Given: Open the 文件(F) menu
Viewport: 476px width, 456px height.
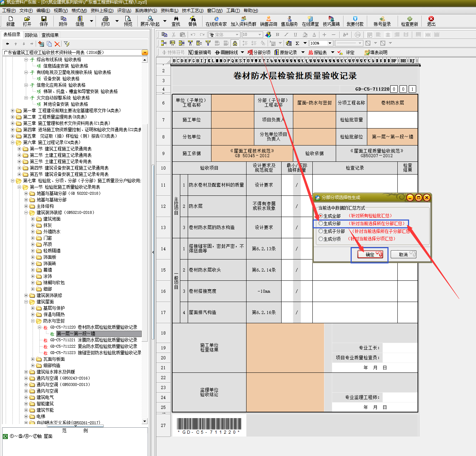Looking at the screenshot, I should pyautogui.click(x=26, y=11).
